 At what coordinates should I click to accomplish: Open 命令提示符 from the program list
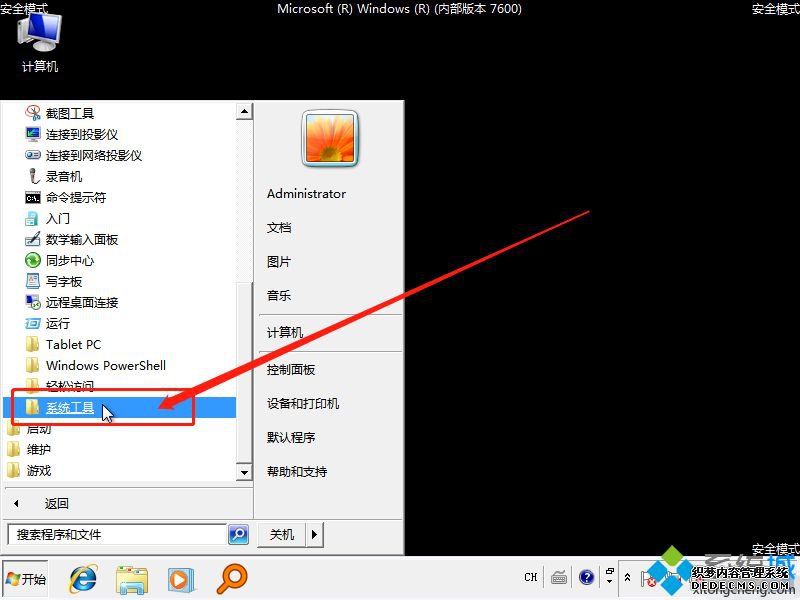click(75, 197)
